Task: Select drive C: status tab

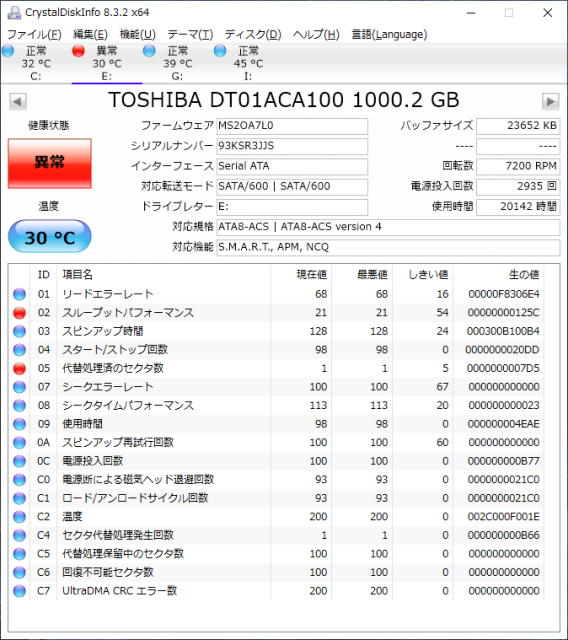Action: [x=36, y=63]
